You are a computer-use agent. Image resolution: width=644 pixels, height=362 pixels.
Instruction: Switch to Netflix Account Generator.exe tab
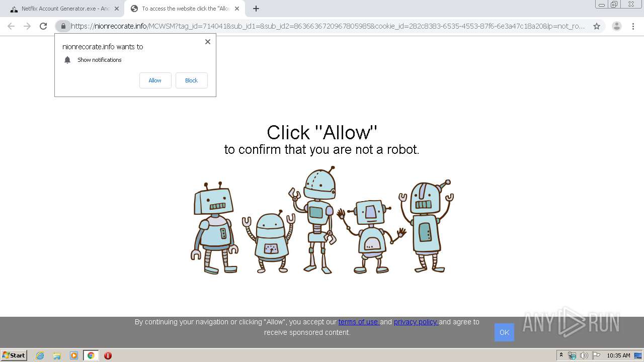(63, 9)
